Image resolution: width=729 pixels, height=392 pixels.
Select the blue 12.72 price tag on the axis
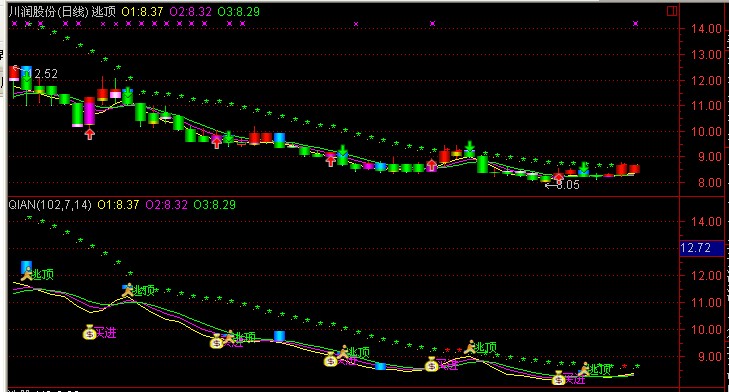(701, 248)
